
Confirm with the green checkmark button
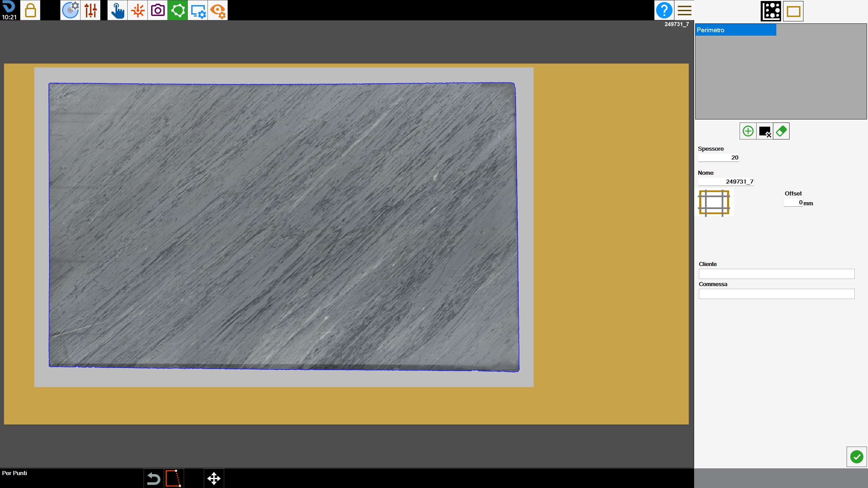(857, 457)
